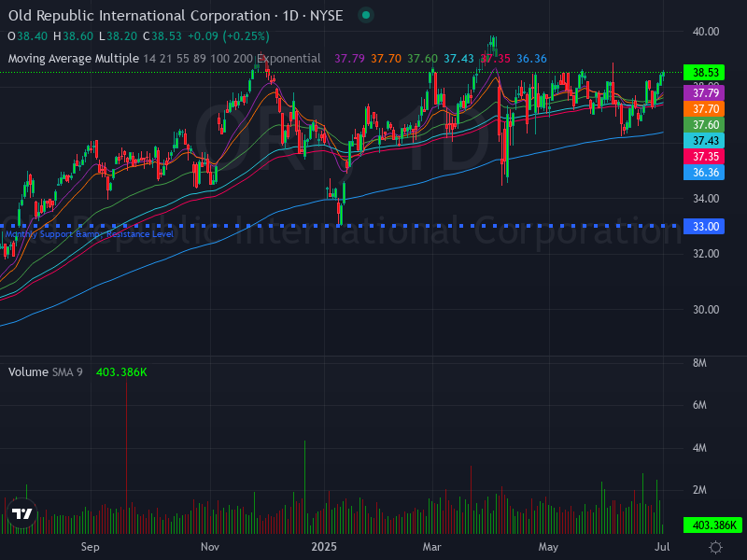The image size is (747, 560).
Task: Select the Old Republic International Corporation symbol title
Action: [x=140, y=16]
